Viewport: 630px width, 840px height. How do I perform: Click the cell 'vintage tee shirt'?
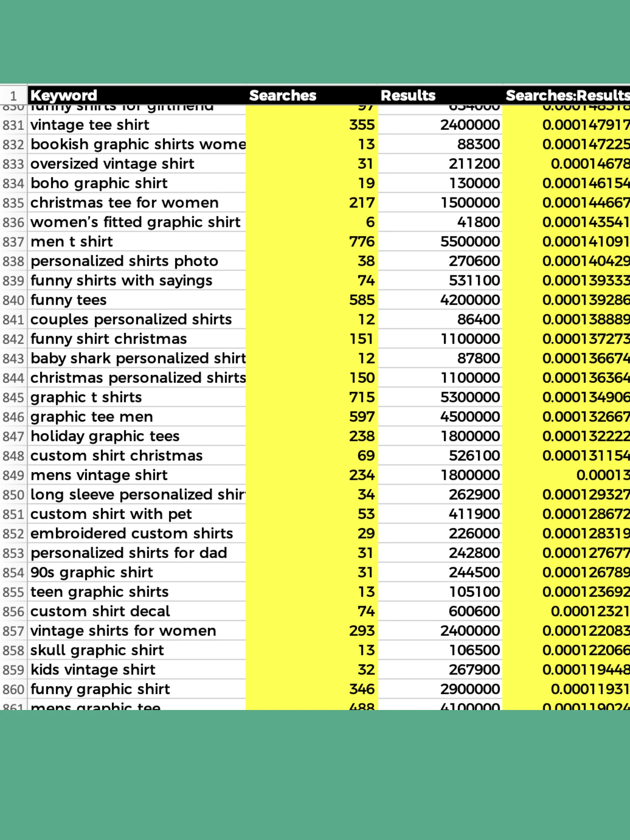(137, 125)
